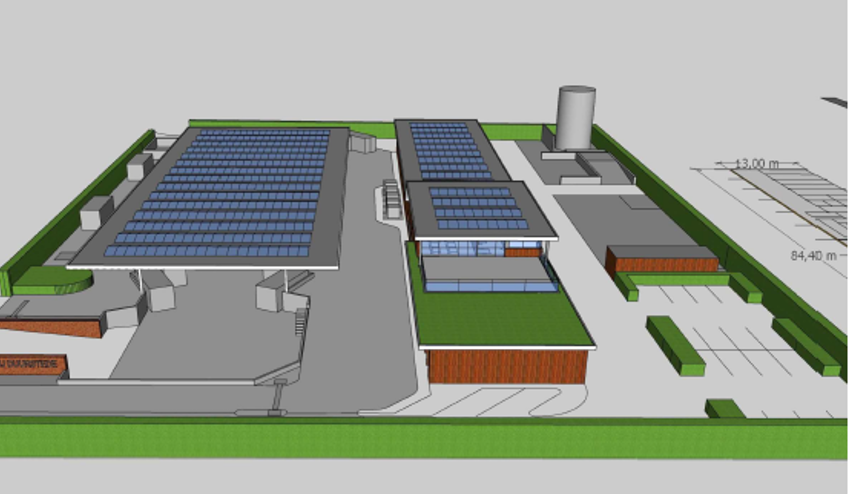Select the long rear building's solar roof
The height and width of the screenshot is (494, 848).
coord(450,150)
